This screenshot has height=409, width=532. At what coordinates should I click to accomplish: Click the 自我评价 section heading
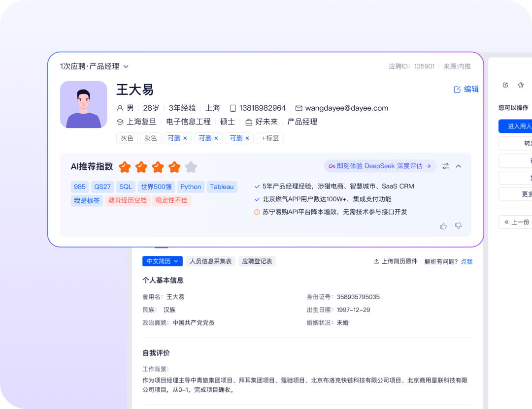(x=156, y=353)
